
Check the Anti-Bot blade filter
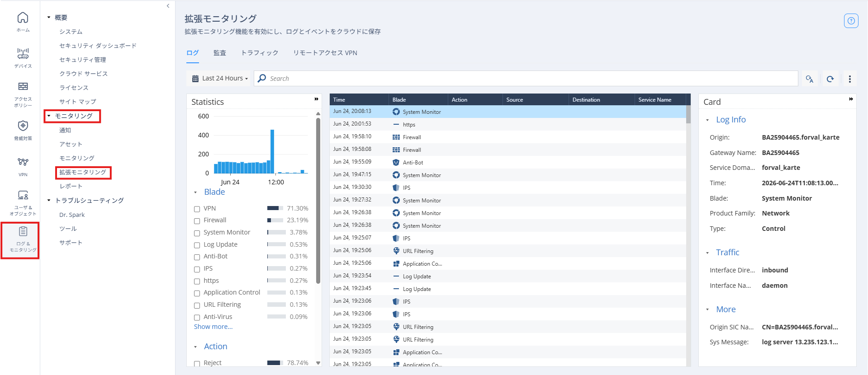[x=197, y=257]
